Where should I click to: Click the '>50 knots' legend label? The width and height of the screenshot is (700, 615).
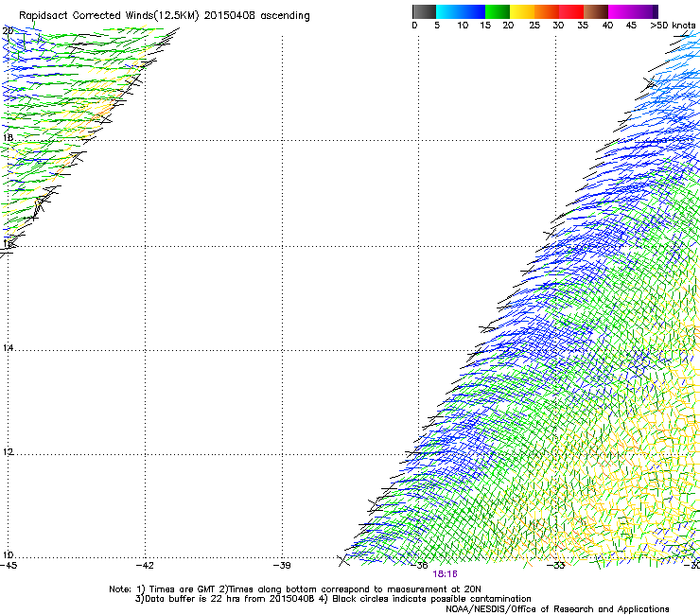point(673,26)
